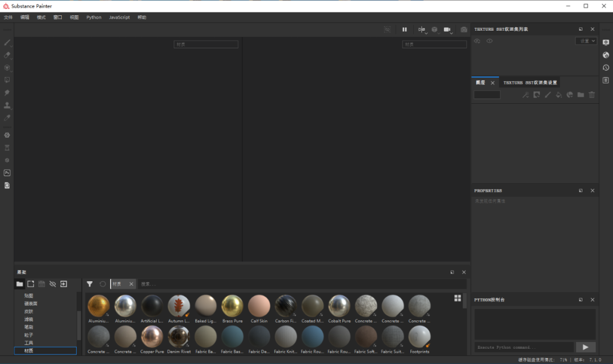Click the shelf import resources icon
The width and height of the screenshot is (613, 364).
pyautogui.click(x=64, y=284)
